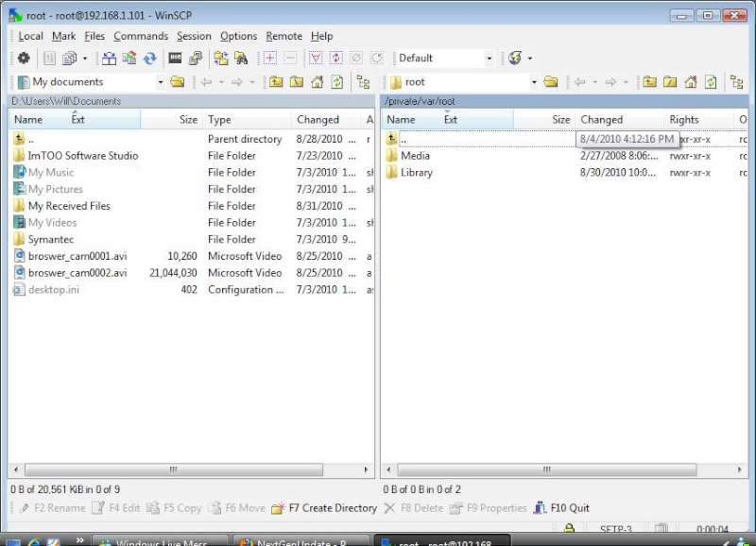The image size is (756, 546).
Task: Click the queue copy icon in the toolbar
Action: point(70,59)
